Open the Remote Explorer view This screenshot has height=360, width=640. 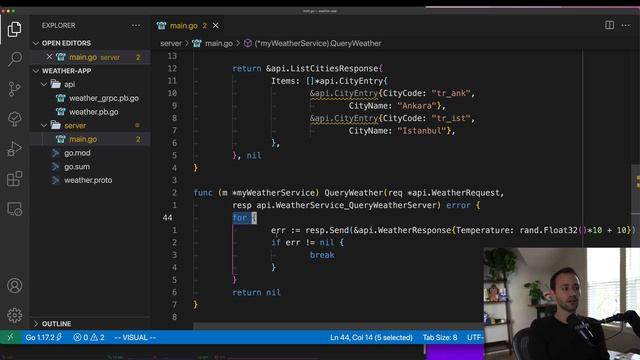[14, 209]
